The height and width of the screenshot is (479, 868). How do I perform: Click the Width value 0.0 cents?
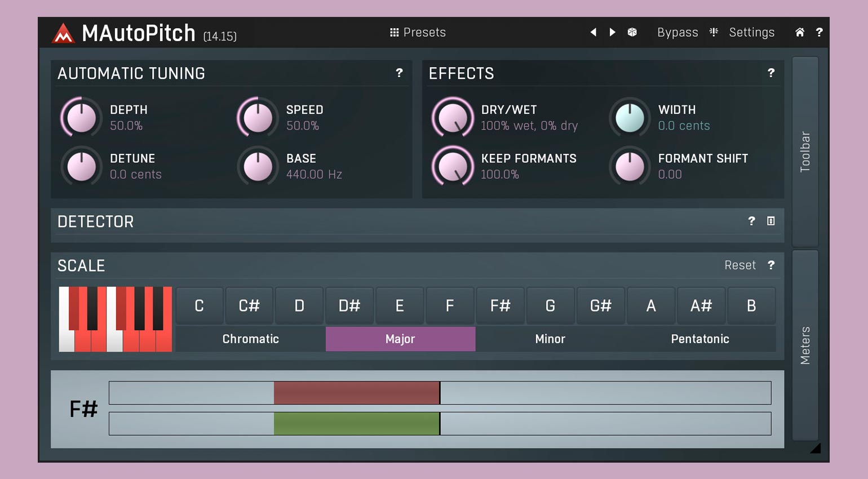[684, 126]
